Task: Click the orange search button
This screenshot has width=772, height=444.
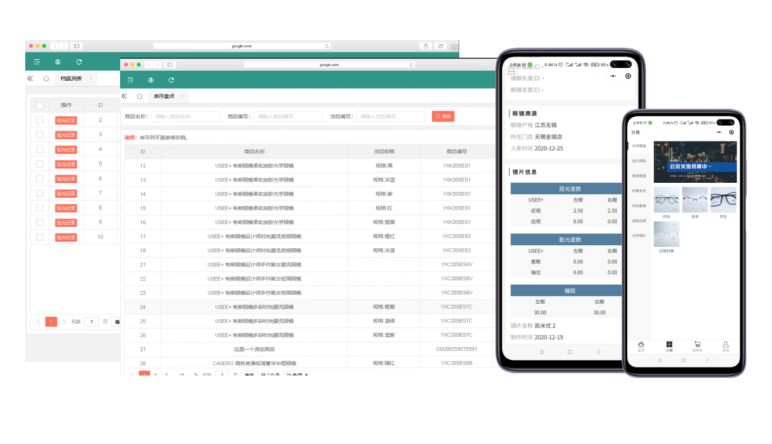Action: (x=442, y=116)
